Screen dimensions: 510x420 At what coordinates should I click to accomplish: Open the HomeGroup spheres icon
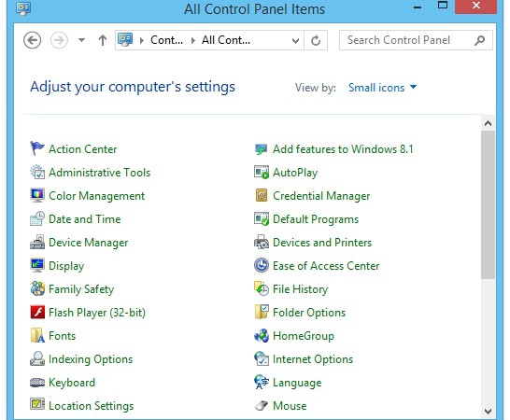coord(262,335)
